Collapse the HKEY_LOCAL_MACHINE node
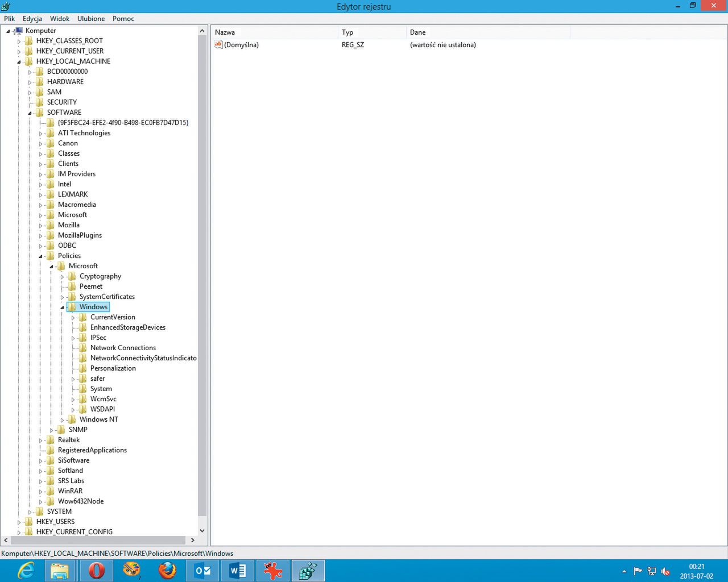This screenshot has height=582, width=728. coord(19,62)
